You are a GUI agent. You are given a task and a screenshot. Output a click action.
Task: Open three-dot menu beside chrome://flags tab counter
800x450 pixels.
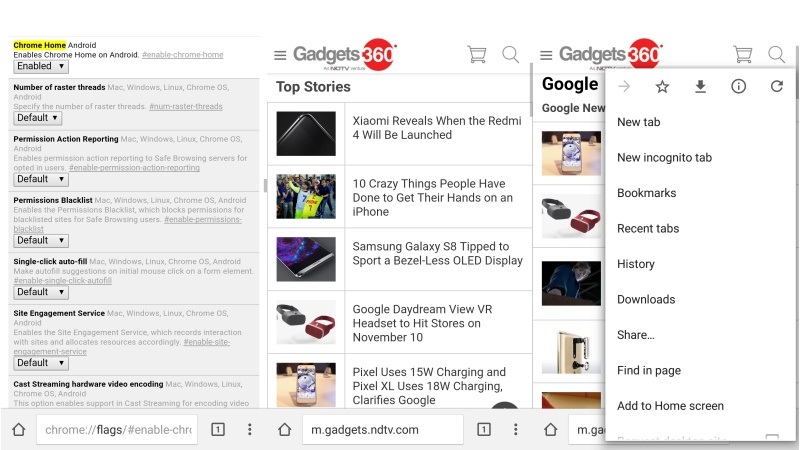249,430
